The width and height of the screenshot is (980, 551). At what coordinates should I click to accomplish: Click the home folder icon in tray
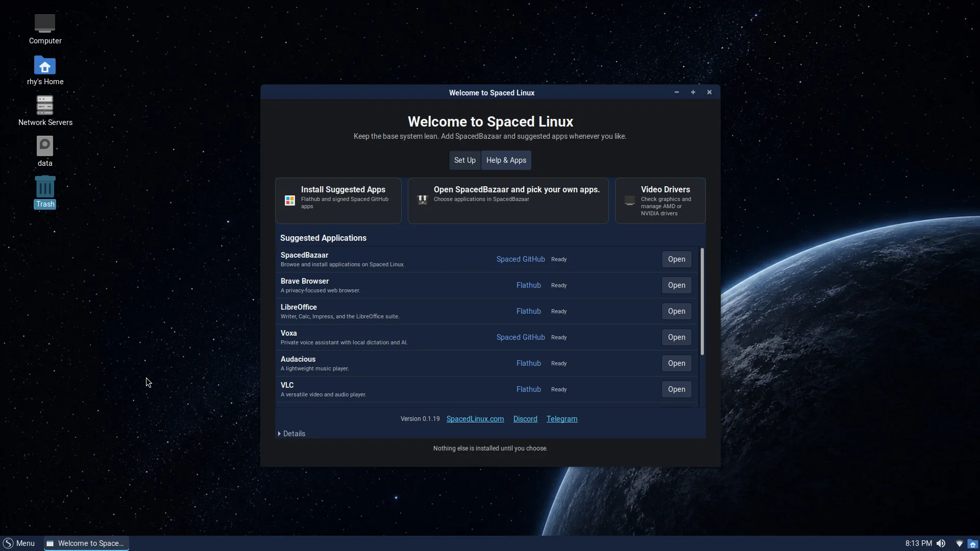pyautogui.click(x=973, y=543)
